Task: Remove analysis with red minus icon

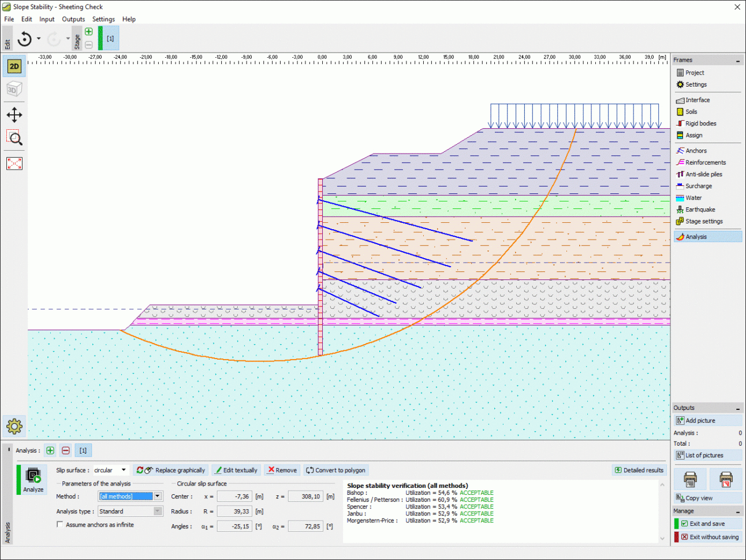Action: click(66, 450)
